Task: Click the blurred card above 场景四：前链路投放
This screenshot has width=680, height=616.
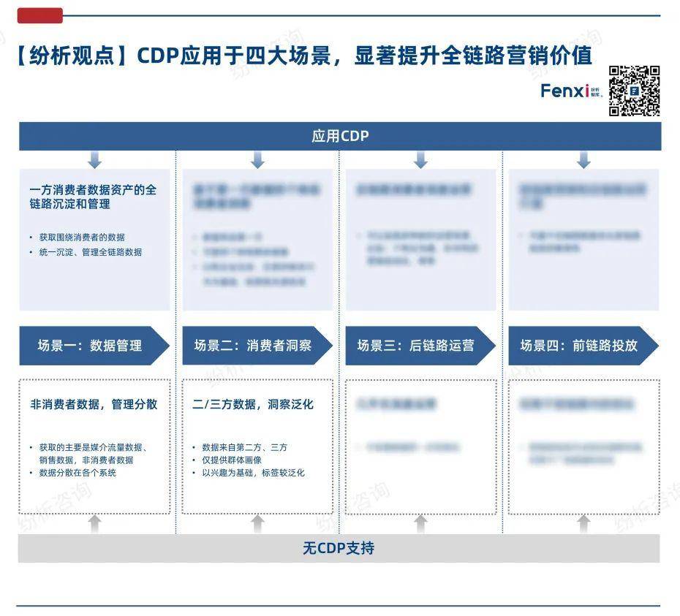Action: tap(583, 240)
